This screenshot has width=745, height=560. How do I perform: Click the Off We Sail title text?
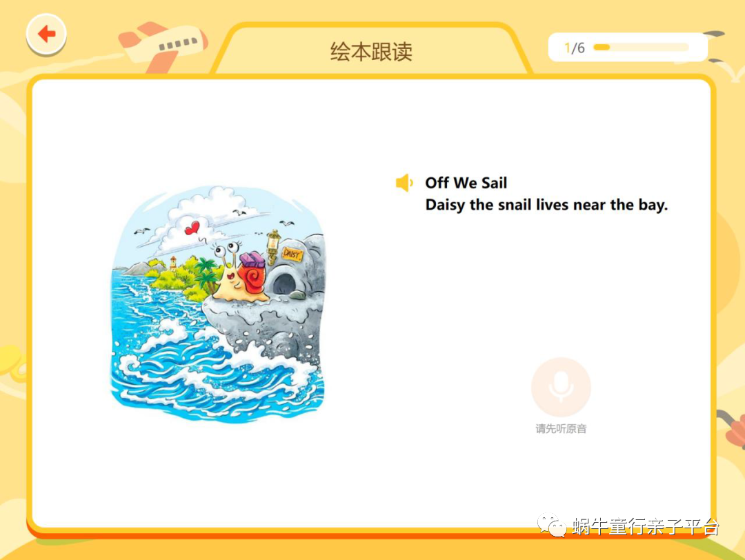[466, 183]
